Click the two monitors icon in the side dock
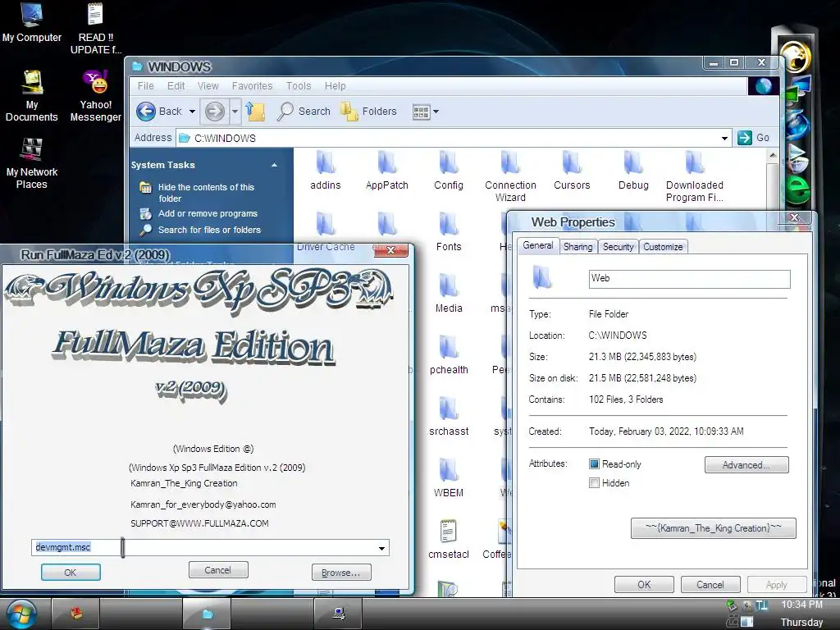 797,90
